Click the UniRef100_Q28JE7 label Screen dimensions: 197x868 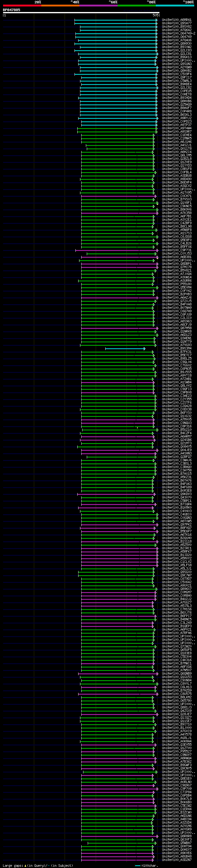176,714
